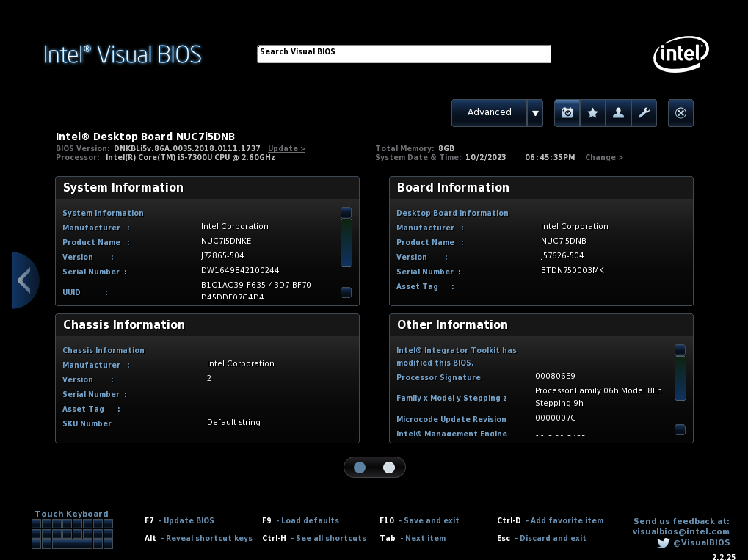Click the Intel Visual BIOS title logo
Viewport: 748px width, 560px height.
123,54
